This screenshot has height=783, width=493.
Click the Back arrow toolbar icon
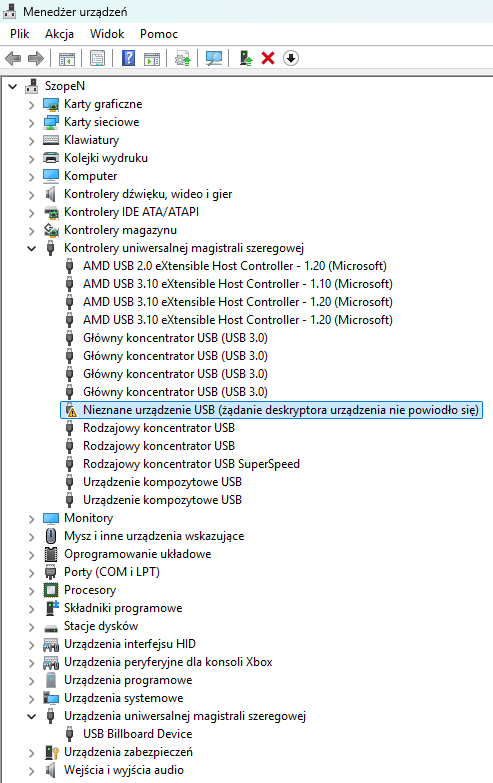coord(13,58)
